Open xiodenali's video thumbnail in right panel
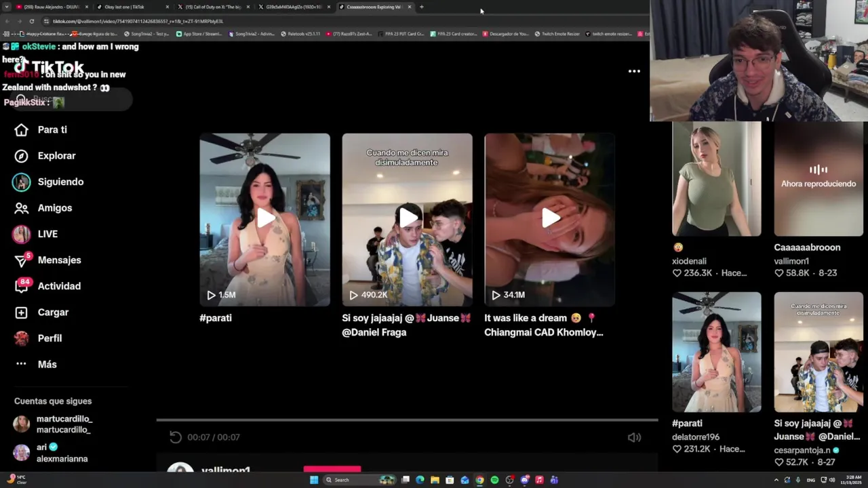868x488 pixels. point(717,179)
